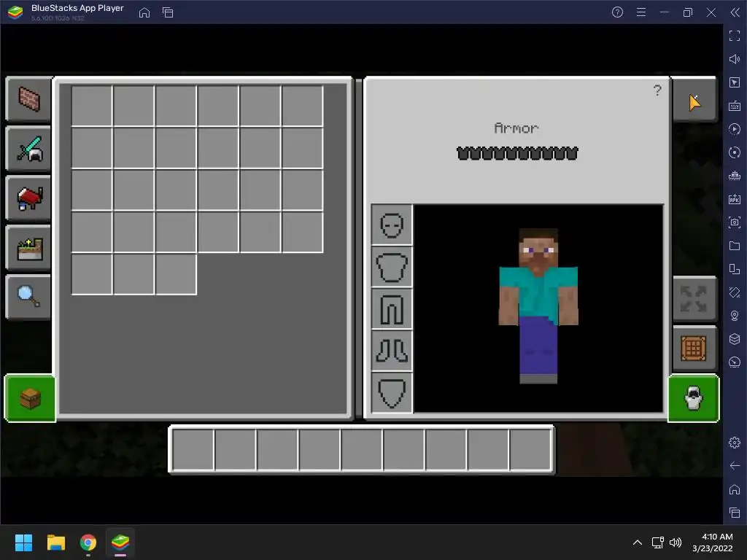Image resolution: width=747 pixels, height=560 pixels.
Task: Click the question mark help icon
Action: [657, 90]
